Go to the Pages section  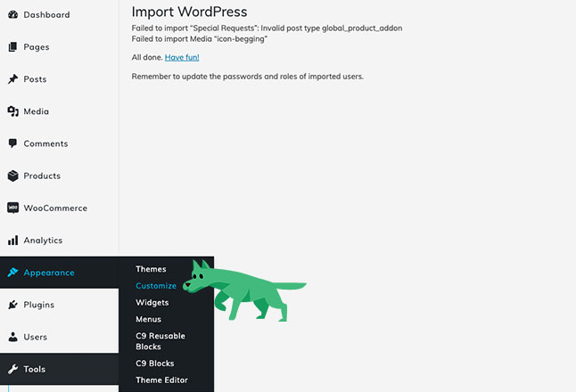(37, 47)
